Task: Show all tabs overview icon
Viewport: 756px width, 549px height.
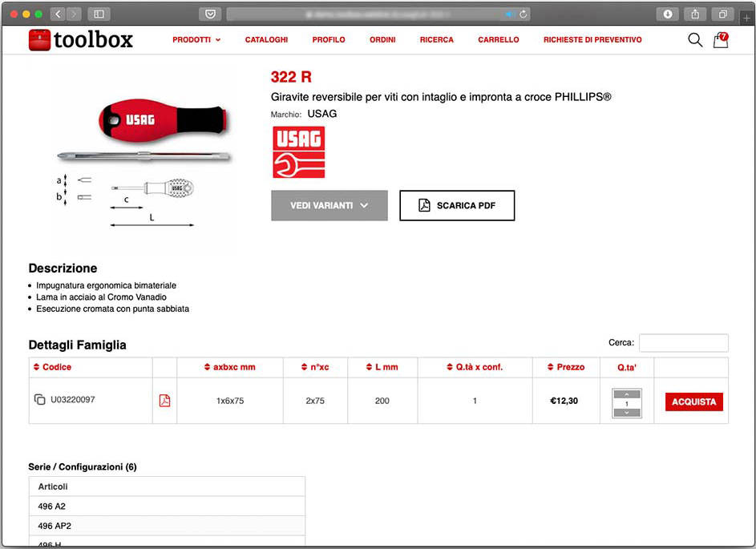Action: coord(723,14)
